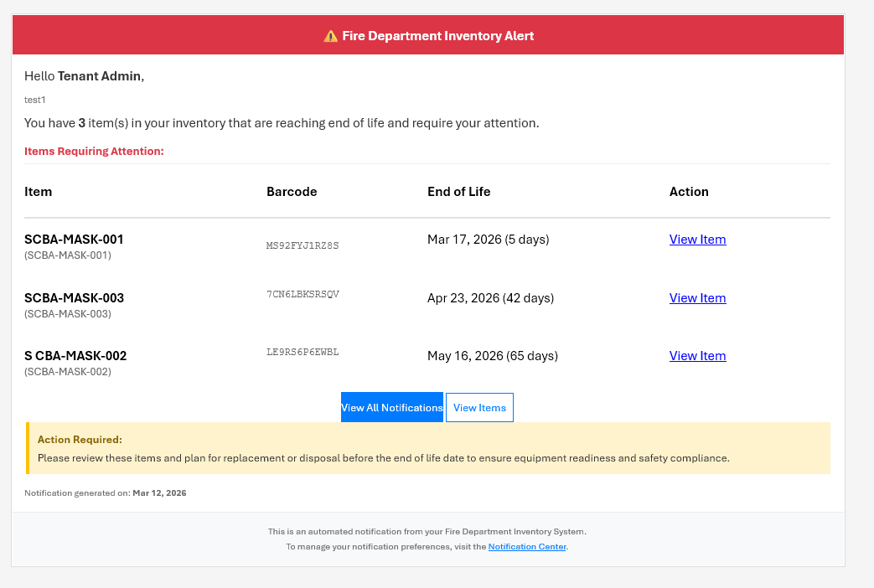Screen dimensions: 874x588
Task: Click the View All Notifications button
Action: tap(391, 407)
